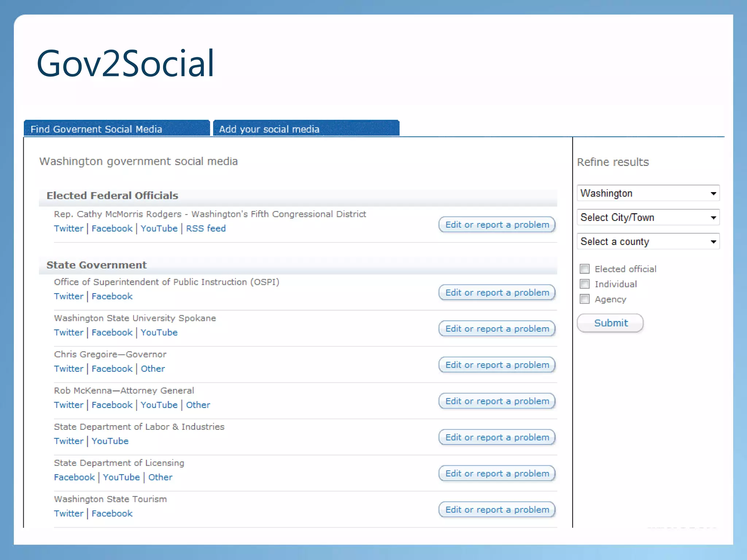Click Edit or report a problem for OSPI
The image size is (747, 560).
(x=497, y=293)
